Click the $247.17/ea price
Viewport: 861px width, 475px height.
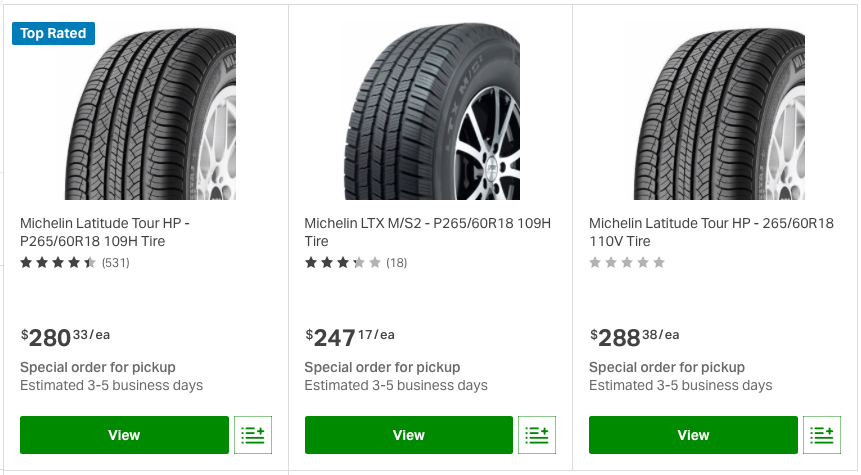(349, 338)
